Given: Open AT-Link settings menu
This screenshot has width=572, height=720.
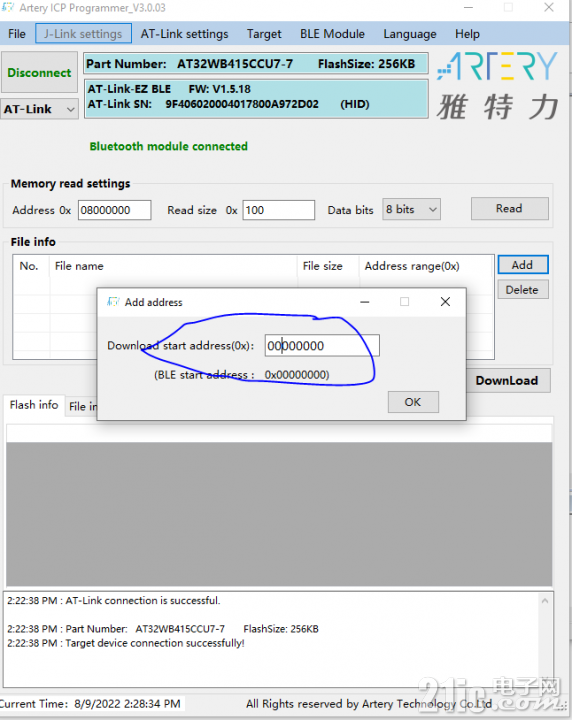Looking at the screenshot, I should (184, 34).
